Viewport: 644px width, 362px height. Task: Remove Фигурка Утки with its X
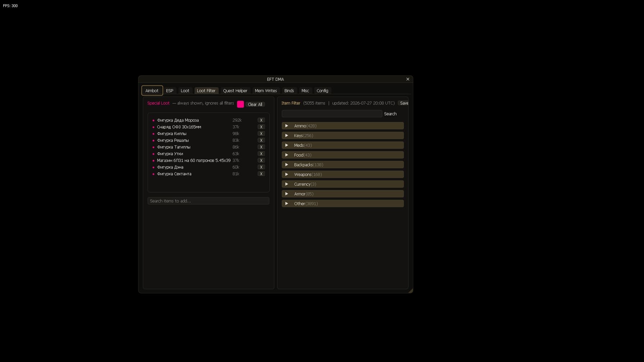261,154
